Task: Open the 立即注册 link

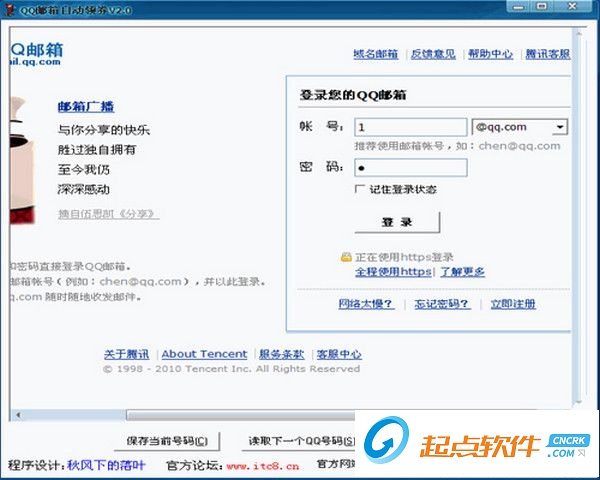Action: (x=513, y=304)
